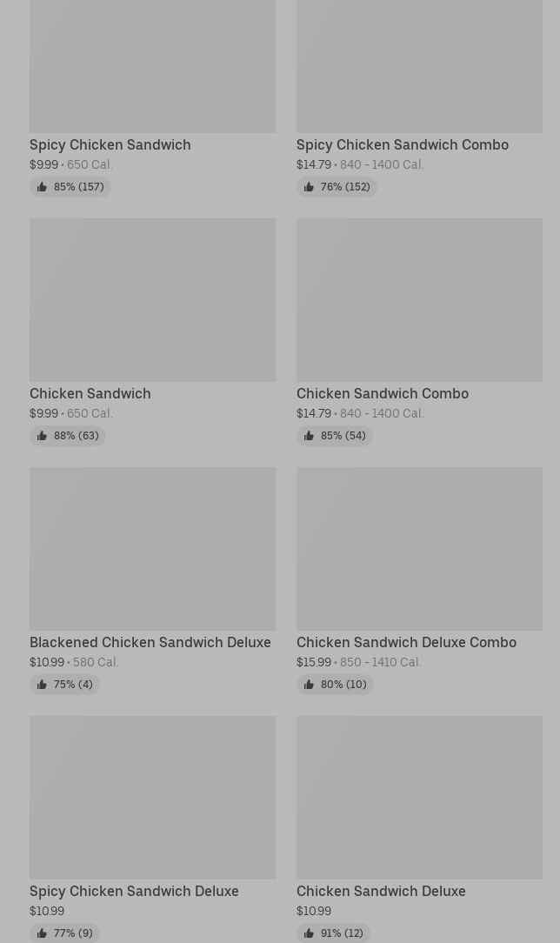Open the Chicken Sandwich Deluxe Combo title

click(406, 642)
